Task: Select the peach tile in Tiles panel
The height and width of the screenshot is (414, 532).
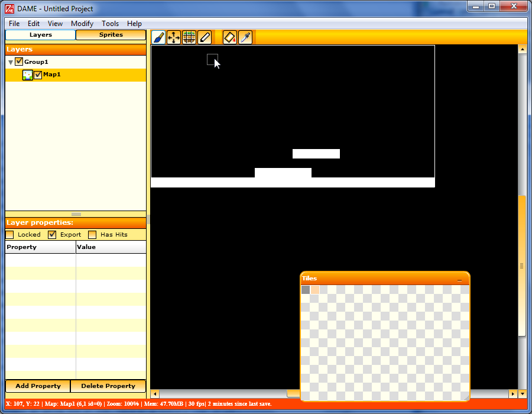Action: pyautogui.click(x=315, y=289)
